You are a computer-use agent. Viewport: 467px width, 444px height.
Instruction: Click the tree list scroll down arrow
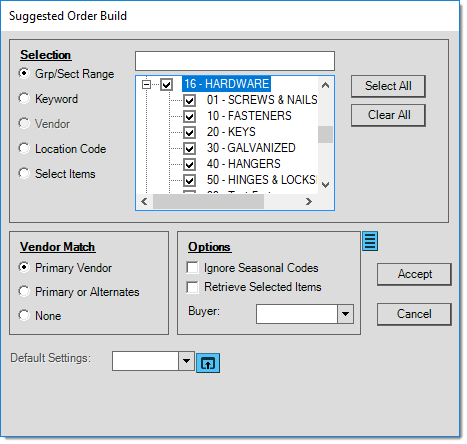[x=326, y=184]
